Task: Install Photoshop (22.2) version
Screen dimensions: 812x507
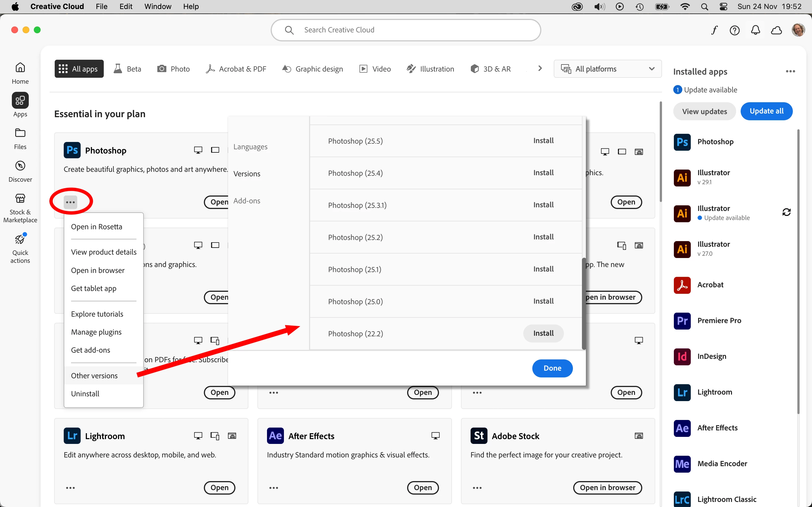Action: pyautogui.click(x=543, y=333)
